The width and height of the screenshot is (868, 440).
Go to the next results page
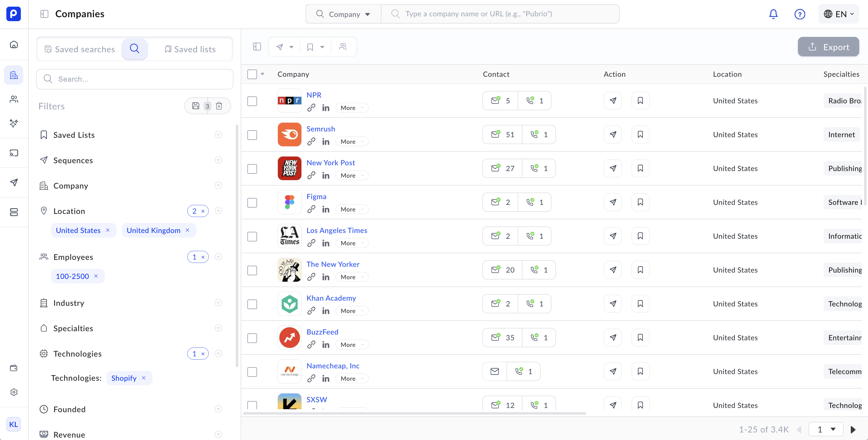click(x=853, y=429)
